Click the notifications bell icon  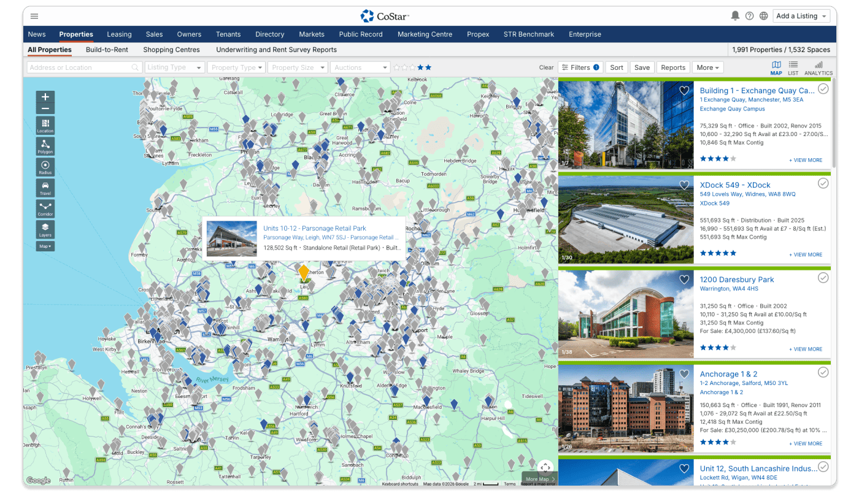[x=735, y=16]
